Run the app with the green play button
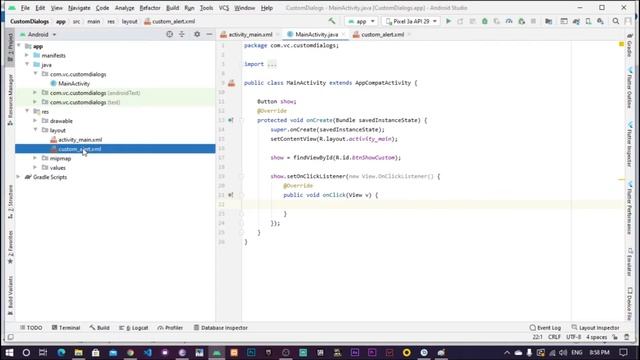The height and width of the screenshot is (360, 640). point(448,21)
